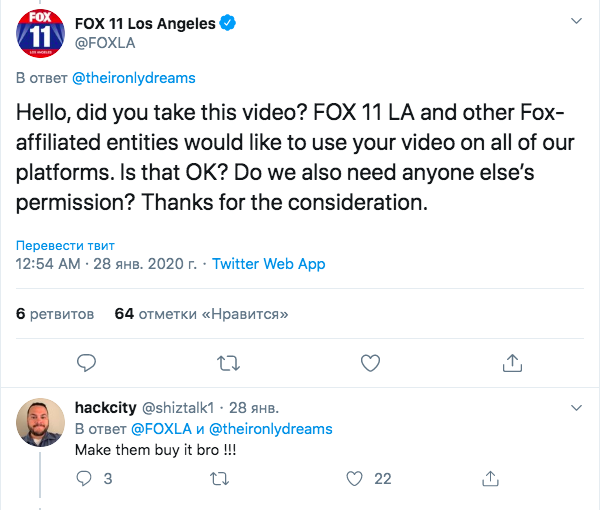View the 64 отметки «Нравится» list
Viewport: 610px width, 510px height.
pyautogui.click(x=202, y=313)
